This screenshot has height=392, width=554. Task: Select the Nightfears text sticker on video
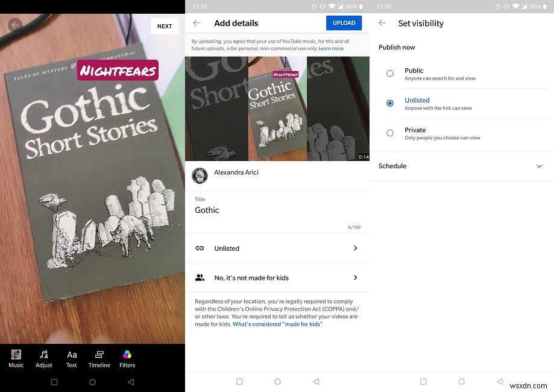(118, 70)
